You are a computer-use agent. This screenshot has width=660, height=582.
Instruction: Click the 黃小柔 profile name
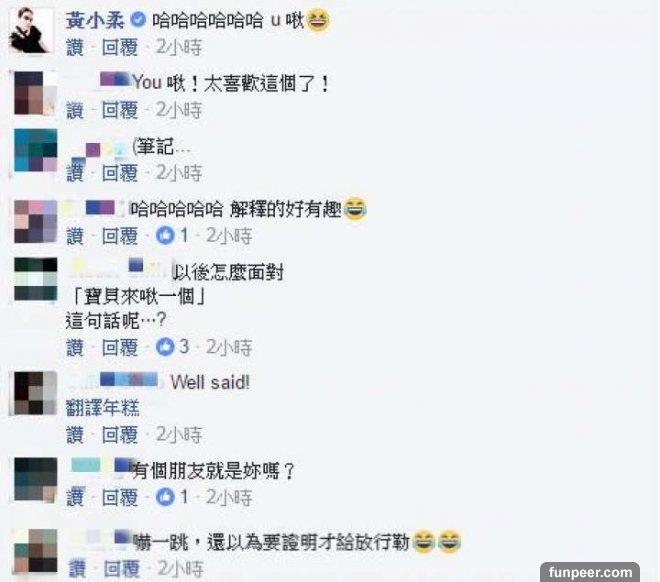tap(95, 20)
